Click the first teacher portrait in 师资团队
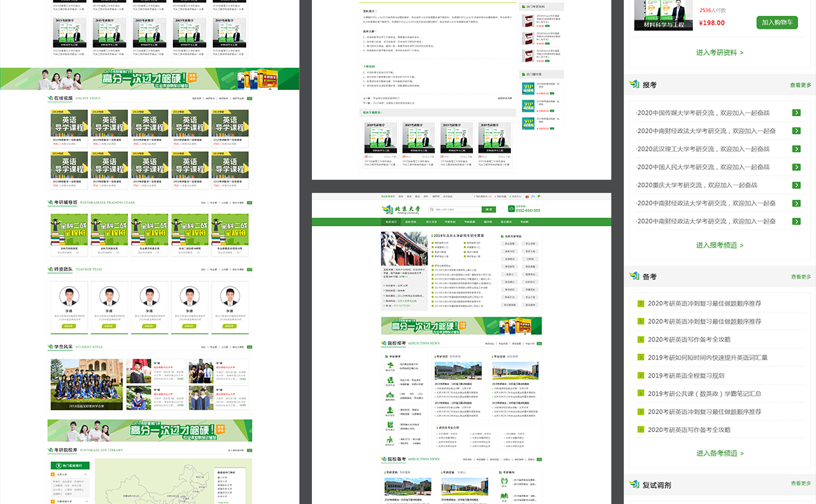 (x=68, y=297)
